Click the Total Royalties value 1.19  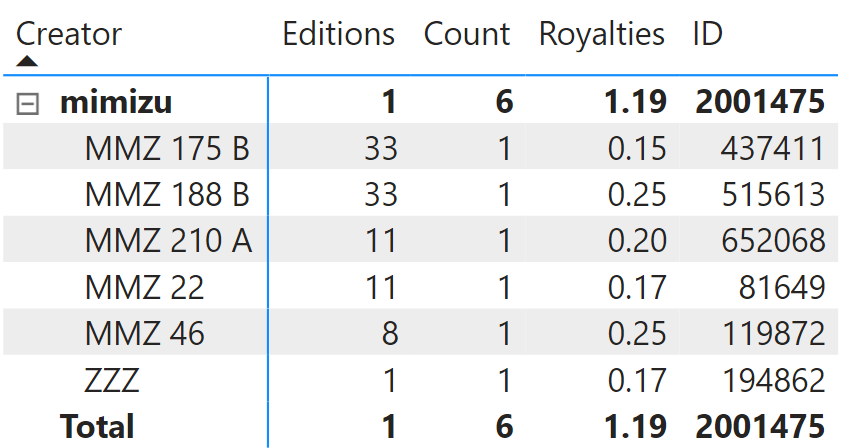point(635,426)
